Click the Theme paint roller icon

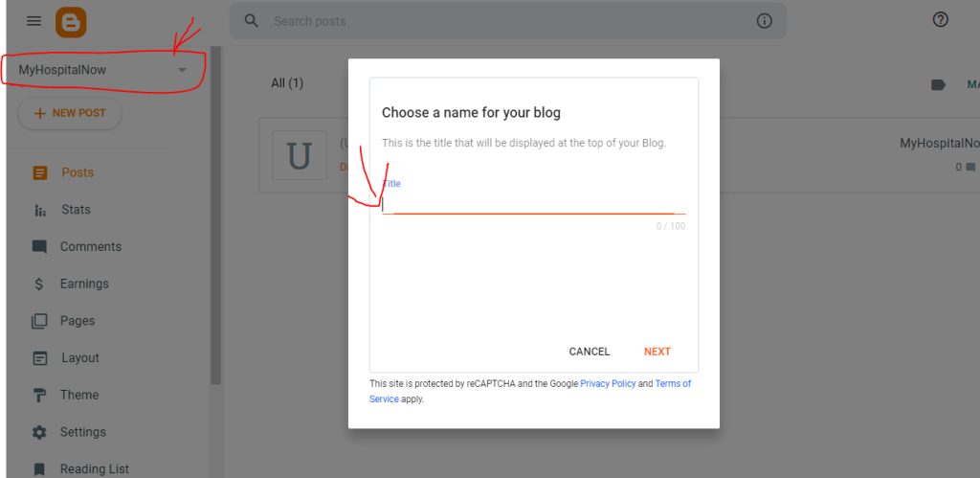point(39,396)
